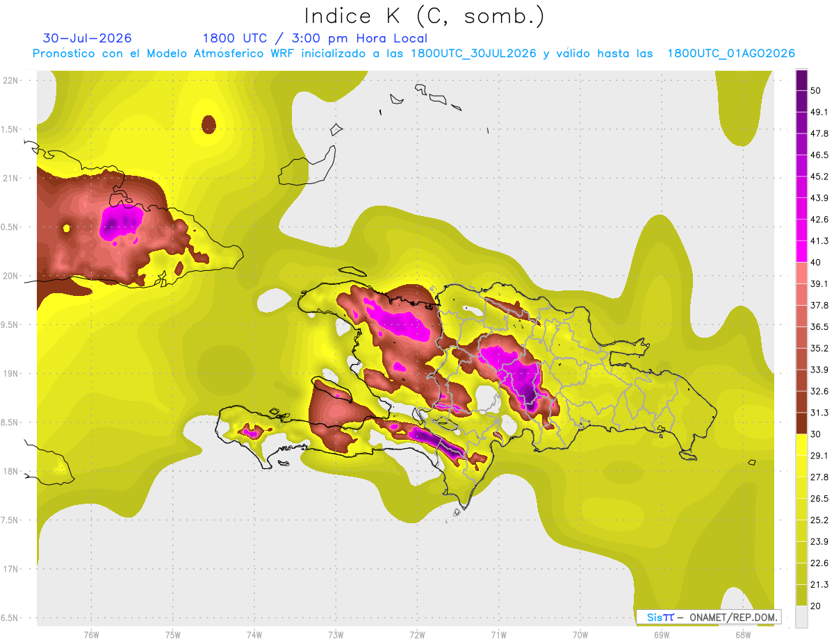Click the colorbar value "21.3"
Image resolution: width=834 pixels, height=644 pixels.
coord(819,585)
